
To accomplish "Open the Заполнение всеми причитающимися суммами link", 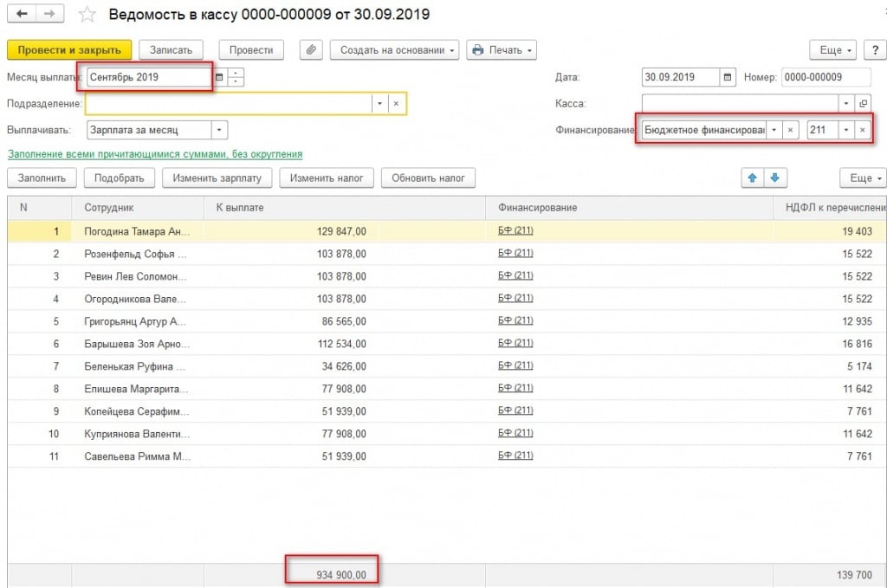I will click(x=155, y=154).
